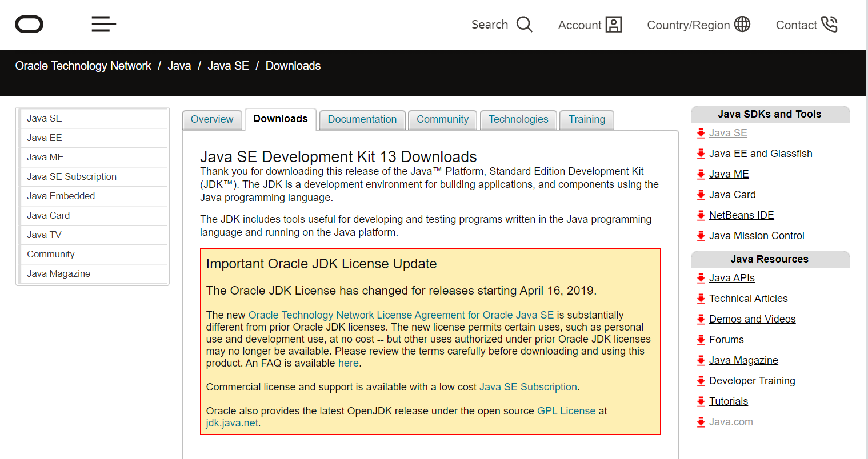Open Java SE Subscription sidebar item

(x=93, y=177)
